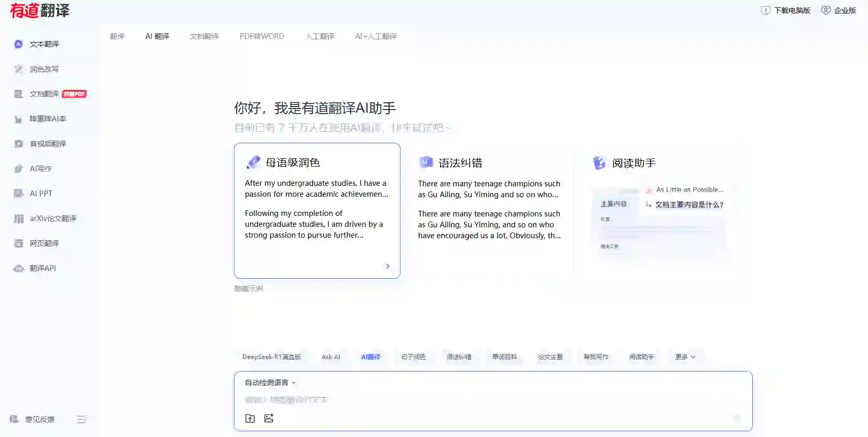Click 隐藏示例 to hide examples
The image size is (868, 437).
249,289
